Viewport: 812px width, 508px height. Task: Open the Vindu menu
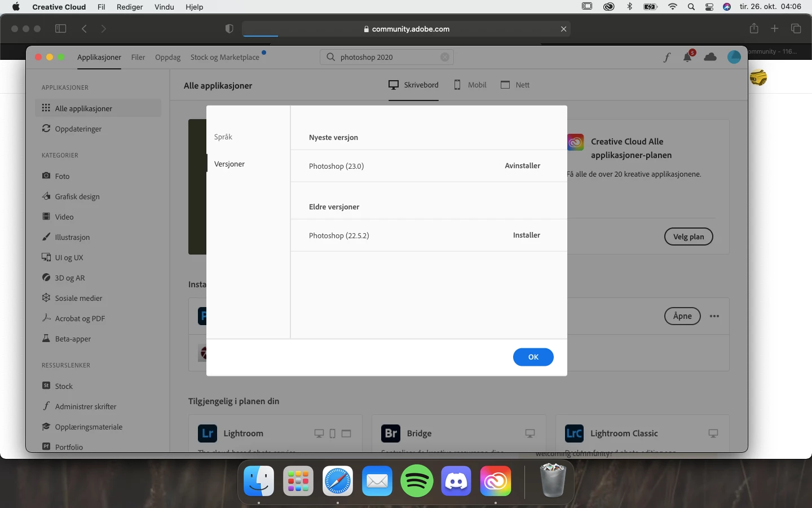164,7
